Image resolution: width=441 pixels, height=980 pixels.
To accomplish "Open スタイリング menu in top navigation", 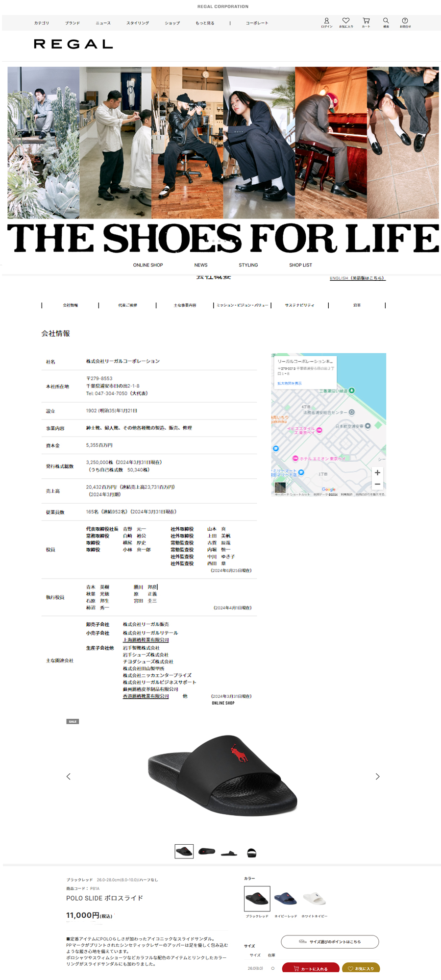I will [138, 23].
